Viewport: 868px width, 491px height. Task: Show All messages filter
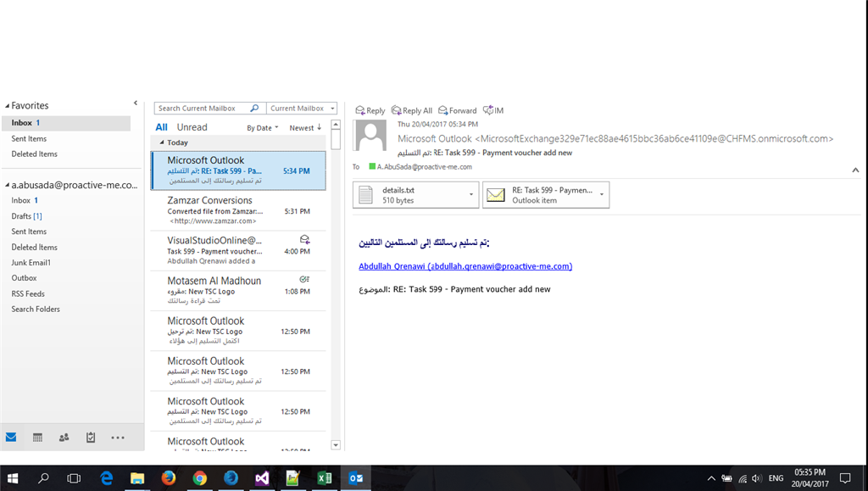tap(161, 127)
